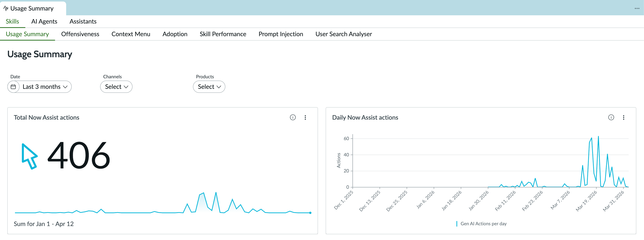
Task: Click the 40 value on the Actions axis
Action: pyautogui.click(x=346, y=155)
